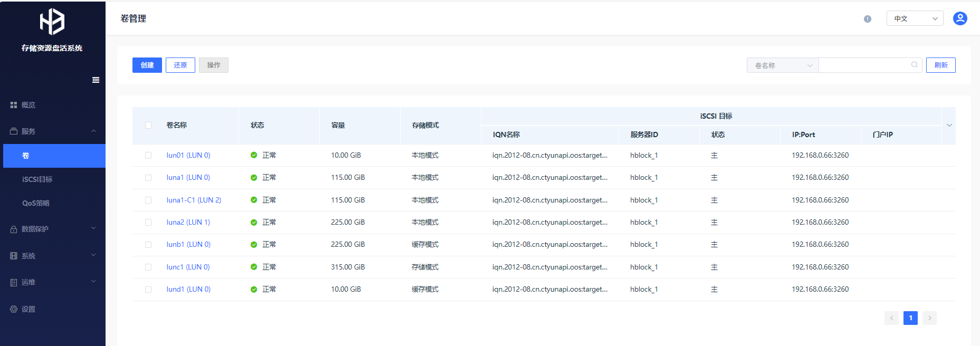
Task: Open the 卷名称 search filter dropdown
Action: pos(783,65)
